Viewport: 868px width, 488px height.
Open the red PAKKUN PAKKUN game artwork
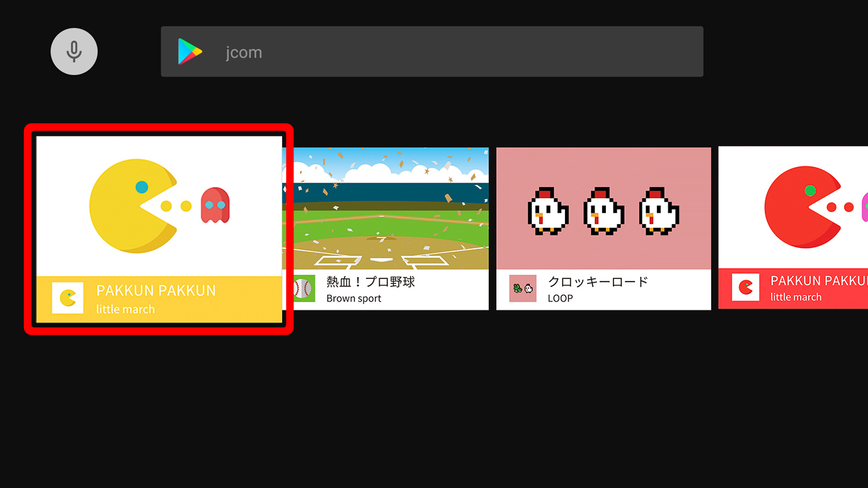(x=793, y=208)
